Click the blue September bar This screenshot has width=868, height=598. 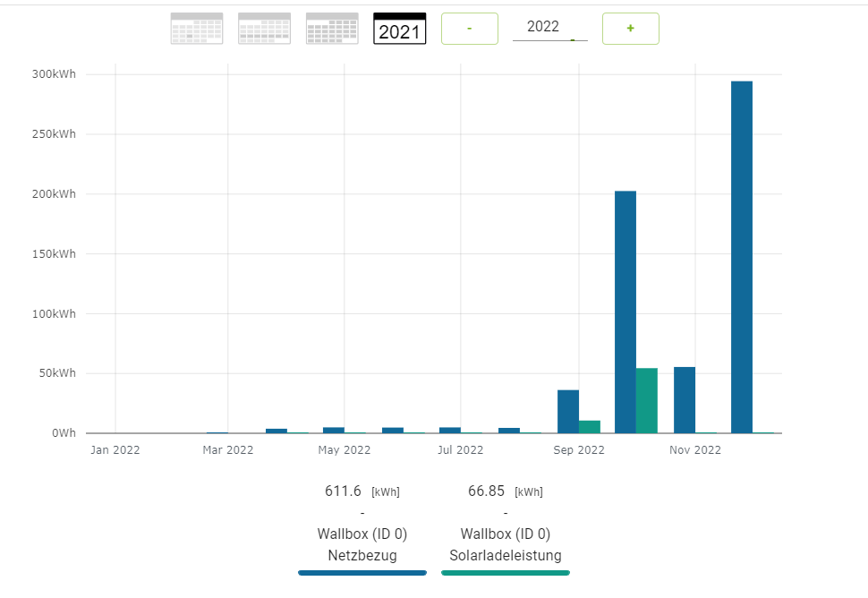click(568, 411)
